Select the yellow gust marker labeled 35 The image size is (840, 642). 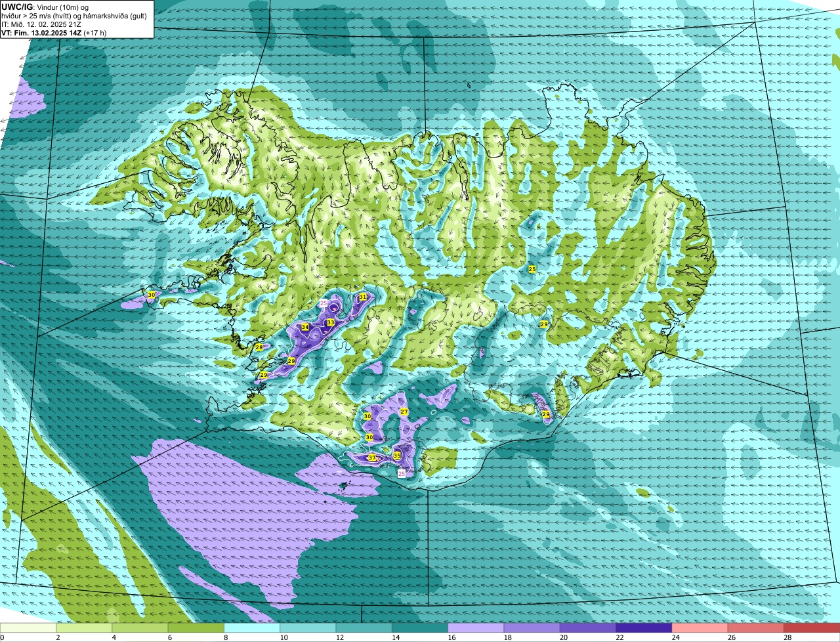[x=397, y=455]
